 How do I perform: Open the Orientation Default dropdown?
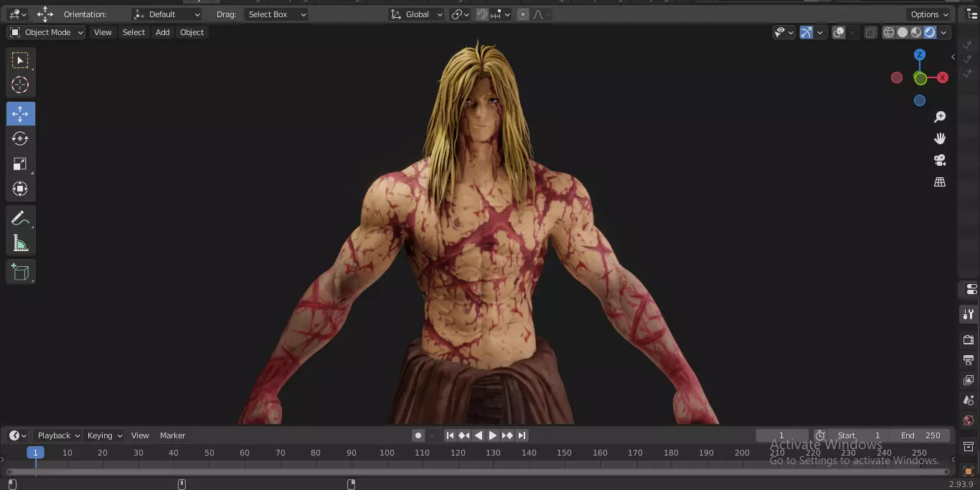(167, 14)
